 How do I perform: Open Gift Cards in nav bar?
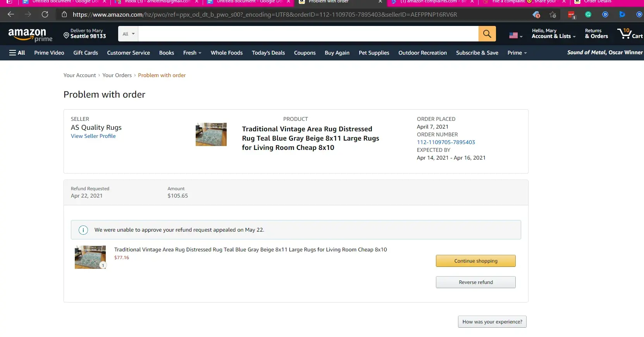pyautogui.click(x=86, y=53)
